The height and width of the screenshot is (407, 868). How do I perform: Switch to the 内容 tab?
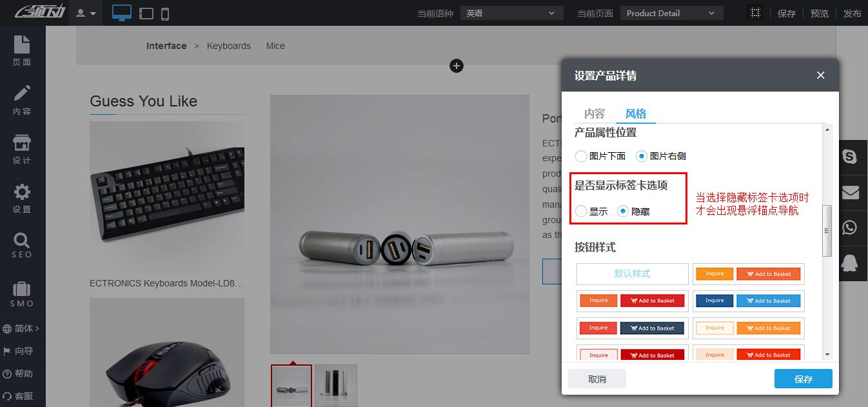(x=595, y=114)
